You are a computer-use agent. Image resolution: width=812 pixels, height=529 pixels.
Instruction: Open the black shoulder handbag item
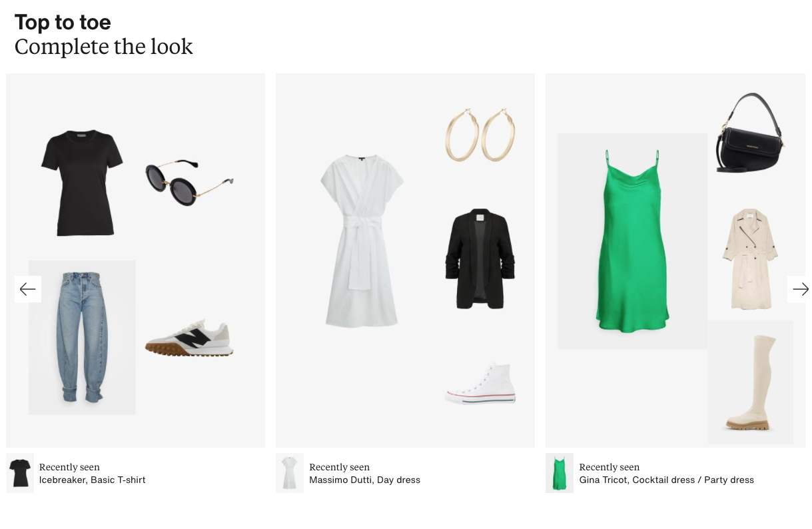(x=750, y=133)
